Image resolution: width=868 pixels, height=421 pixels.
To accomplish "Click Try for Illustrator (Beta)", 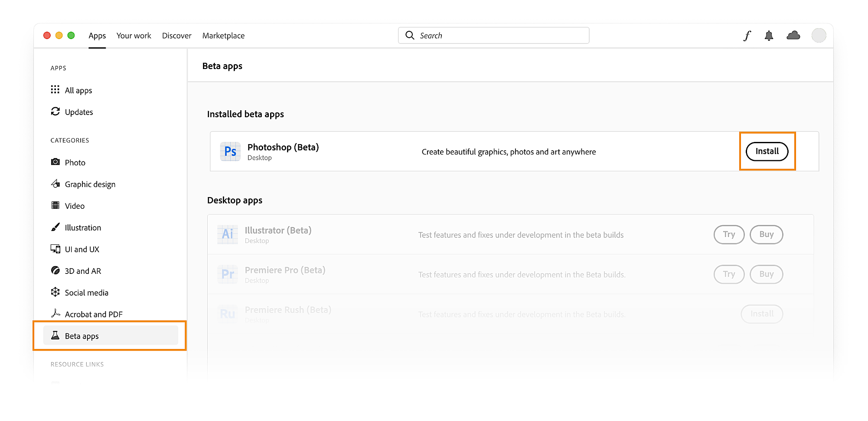I will (729, 234).
